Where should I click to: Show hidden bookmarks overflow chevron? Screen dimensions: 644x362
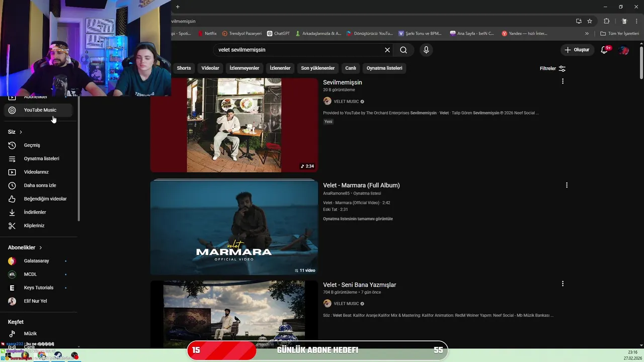coord(587,33)
